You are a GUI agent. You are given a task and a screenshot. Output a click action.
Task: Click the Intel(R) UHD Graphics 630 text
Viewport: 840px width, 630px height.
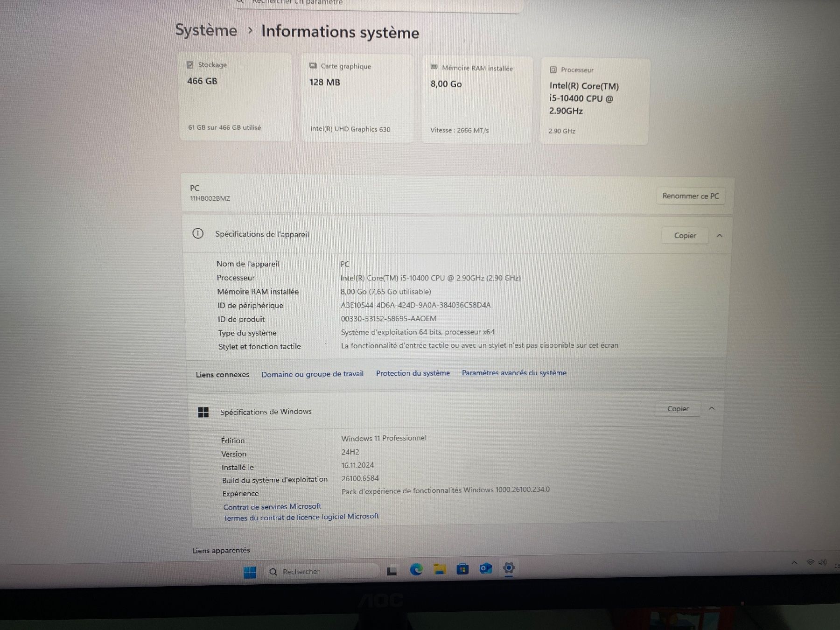coord(350,129)
